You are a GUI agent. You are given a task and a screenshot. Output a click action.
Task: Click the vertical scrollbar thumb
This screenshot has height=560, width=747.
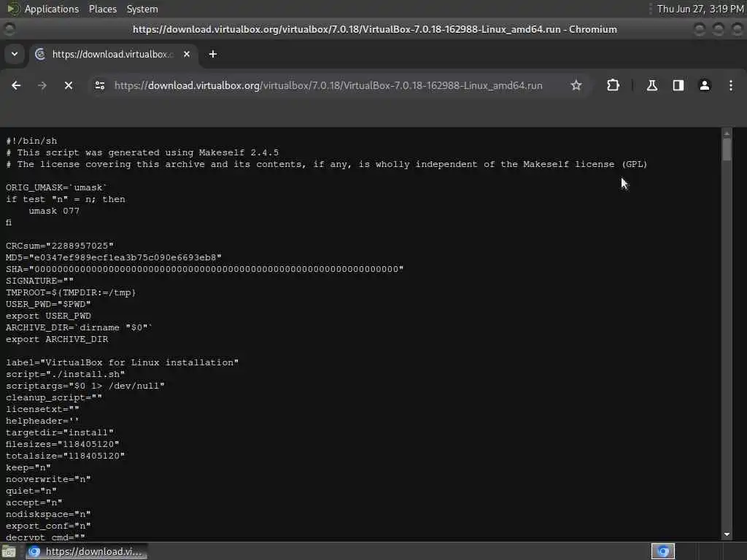pos(727,149)
